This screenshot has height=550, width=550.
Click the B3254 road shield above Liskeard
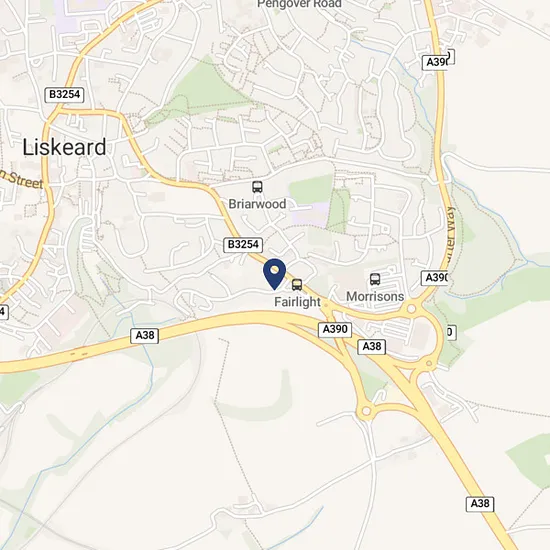click(x=65, y=95)
